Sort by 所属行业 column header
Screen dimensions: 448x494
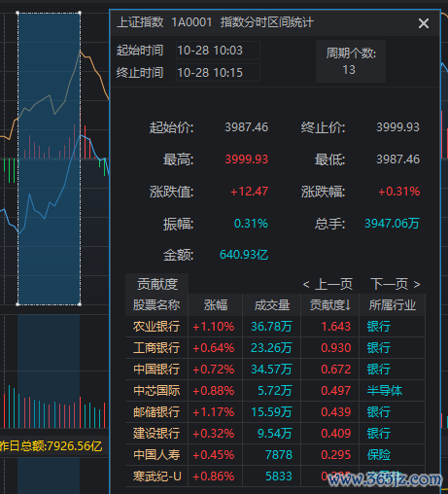tap(393, 305)
